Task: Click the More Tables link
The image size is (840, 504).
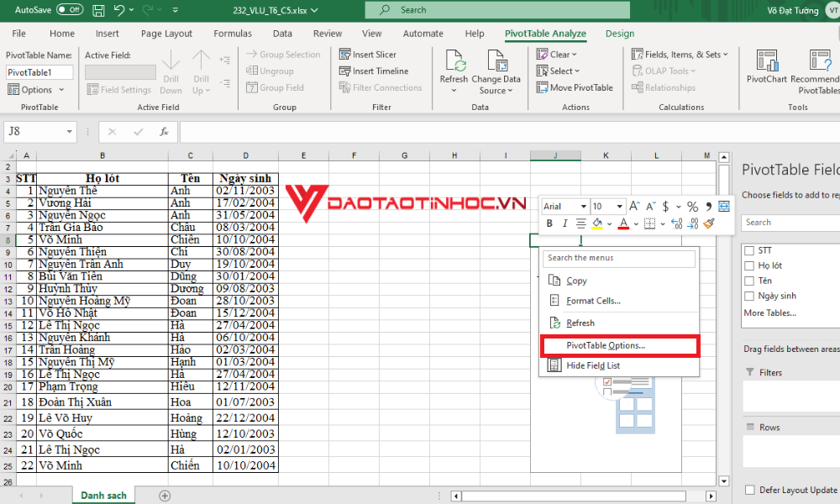Action: click(769, 313)
